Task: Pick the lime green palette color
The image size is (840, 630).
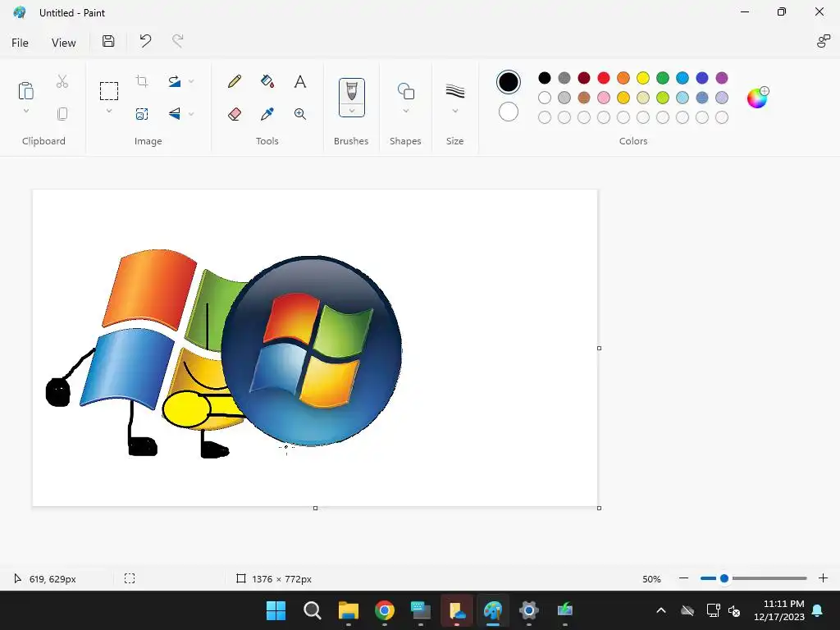Action: pyautogui.click(x=663, y=98)
